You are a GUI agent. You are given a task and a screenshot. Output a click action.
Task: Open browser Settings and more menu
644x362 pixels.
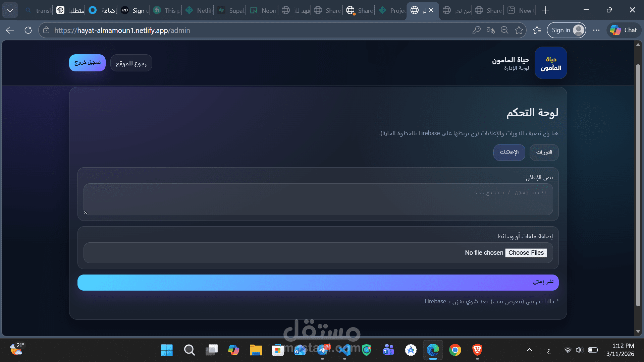(596, 30)
